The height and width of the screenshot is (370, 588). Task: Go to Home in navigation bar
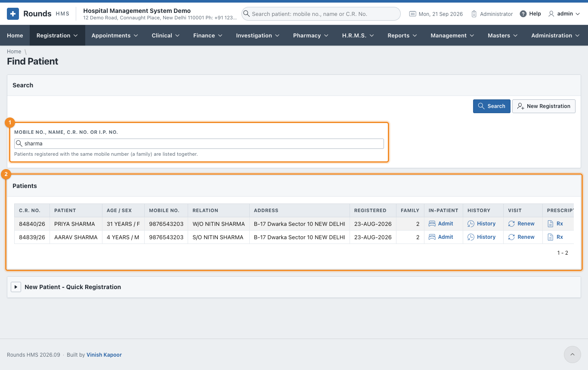(15, 35)
